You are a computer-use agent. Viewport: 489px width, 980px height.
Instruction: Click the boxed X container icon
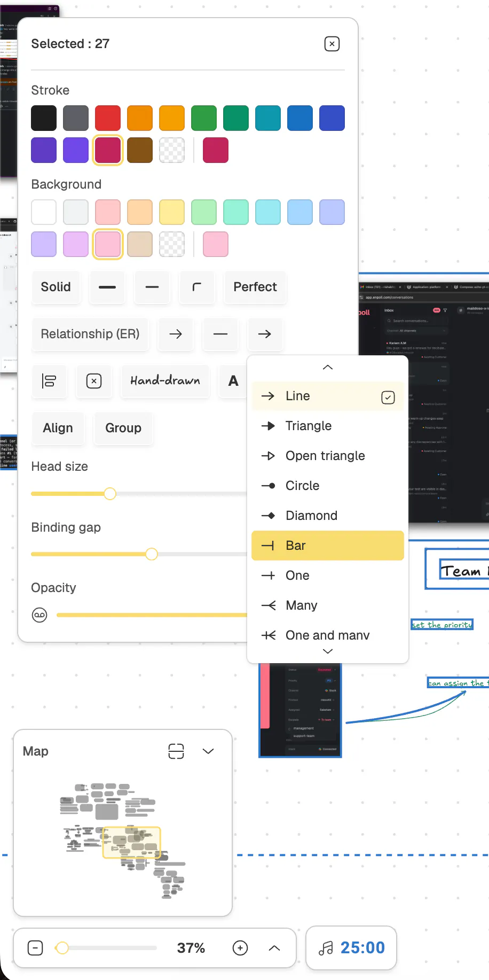coord(94,381)
